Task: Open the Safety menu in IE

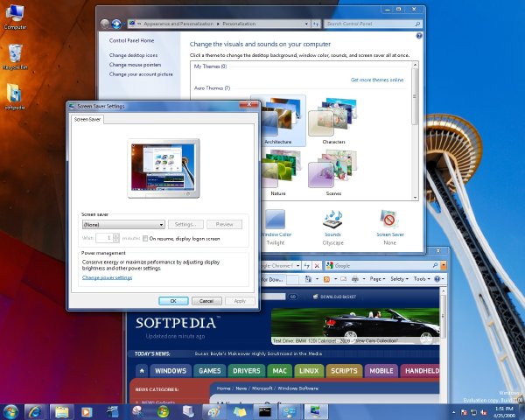Action: 399,279
